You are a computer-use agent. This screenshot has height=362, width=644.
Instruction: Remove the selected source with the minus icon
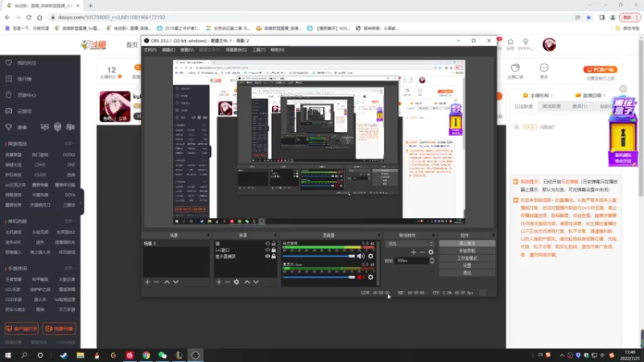[x=228, y=282]
